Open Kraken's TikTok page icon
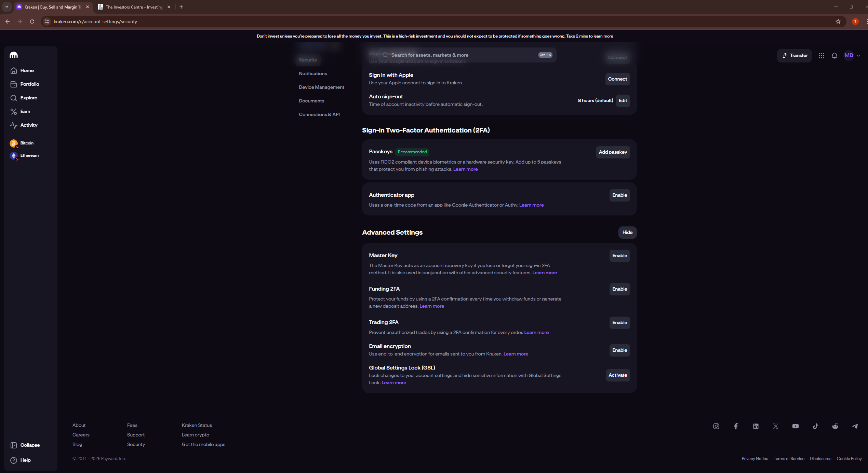868x473 pixels. tap(815, 426)
